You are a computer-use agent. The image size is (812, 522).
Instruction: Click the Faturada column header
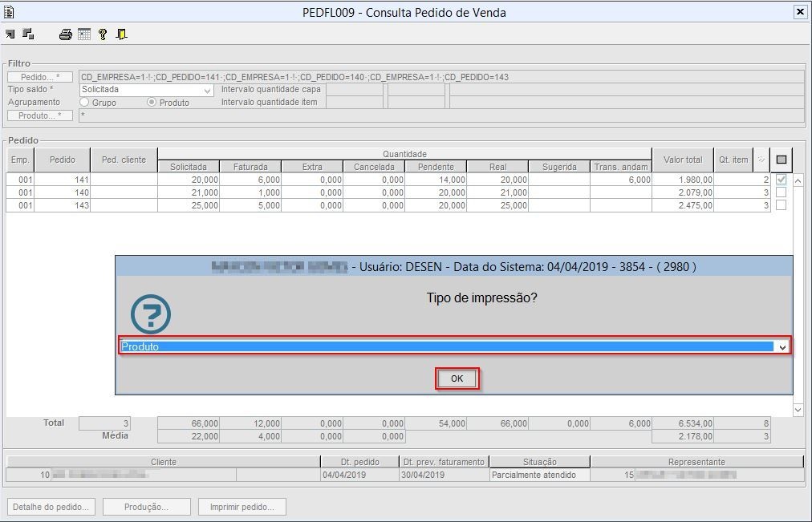(250, 167)
